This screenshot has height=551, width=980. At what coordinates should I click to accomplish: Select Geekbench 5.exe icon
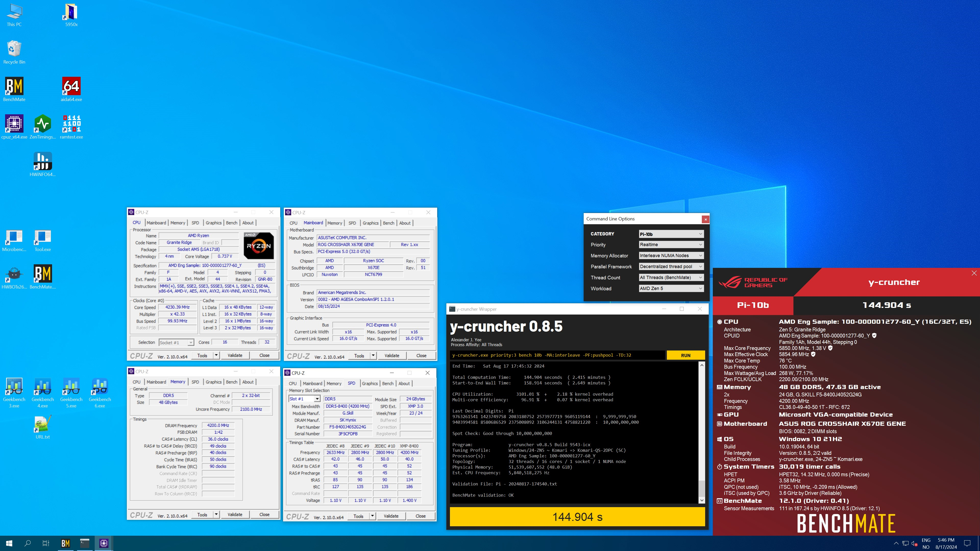[x=71, y=393]
